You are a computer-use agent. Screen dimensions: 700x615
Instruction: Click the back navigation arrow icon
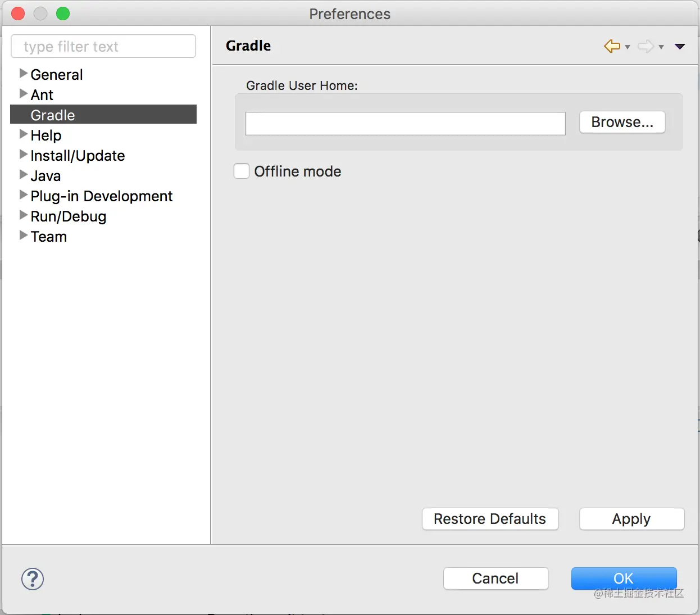(x=612, y=46)
